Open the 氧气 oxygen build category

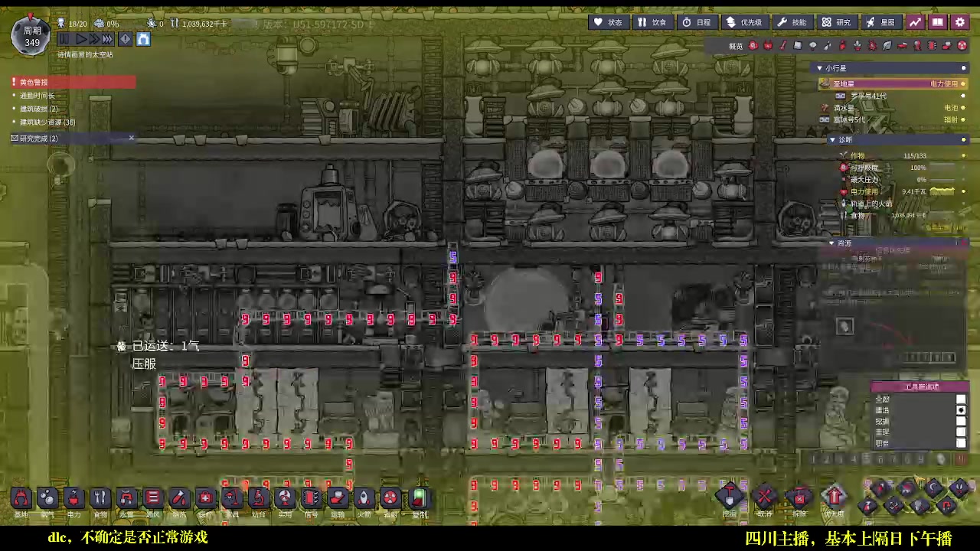[x=47, y=498]
